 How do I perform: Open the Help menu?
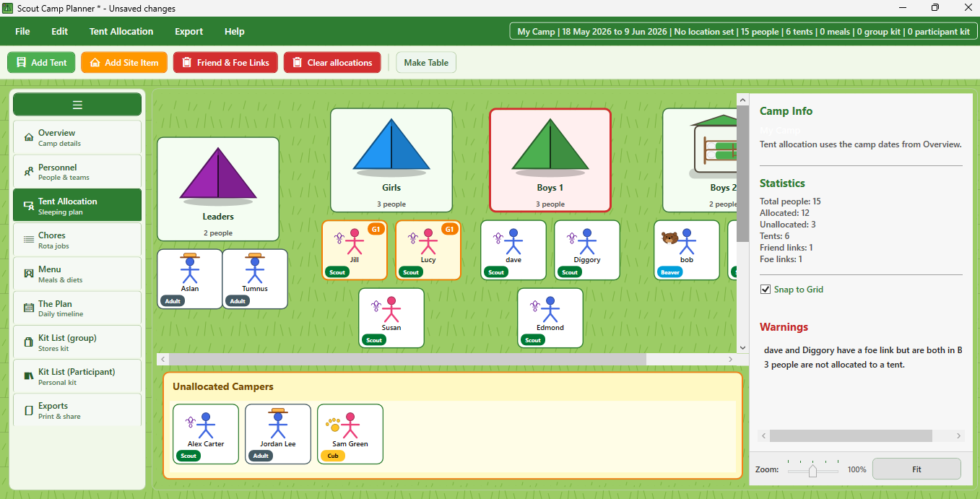click(x=235, y=32)
